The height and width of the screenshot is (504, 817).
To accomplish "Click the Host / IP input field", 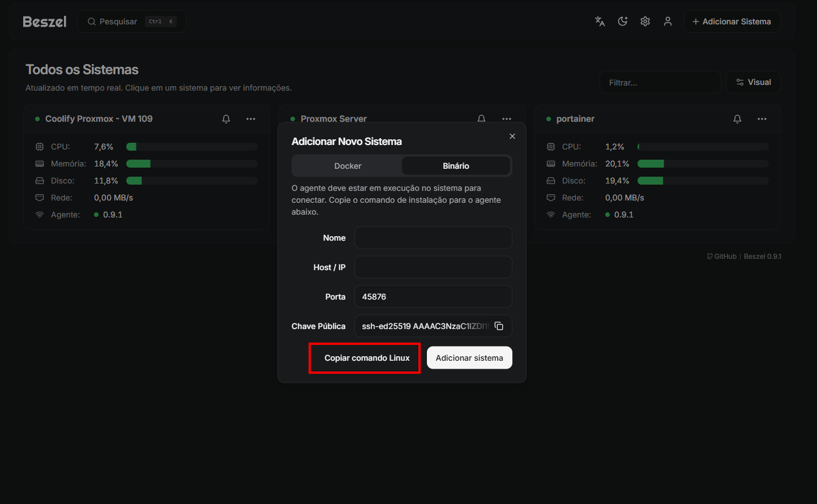I will click(433, 267).
